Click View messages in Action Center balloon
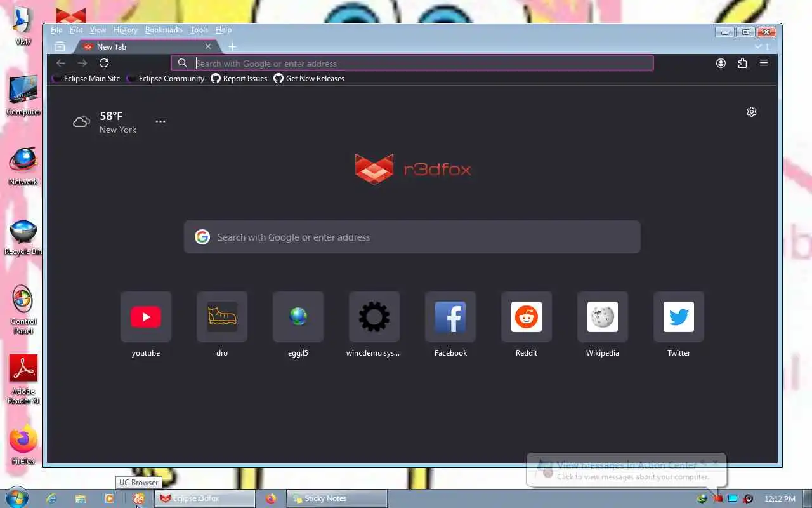Viewport: 812px width, 508px height. click(x=626, y=465)
